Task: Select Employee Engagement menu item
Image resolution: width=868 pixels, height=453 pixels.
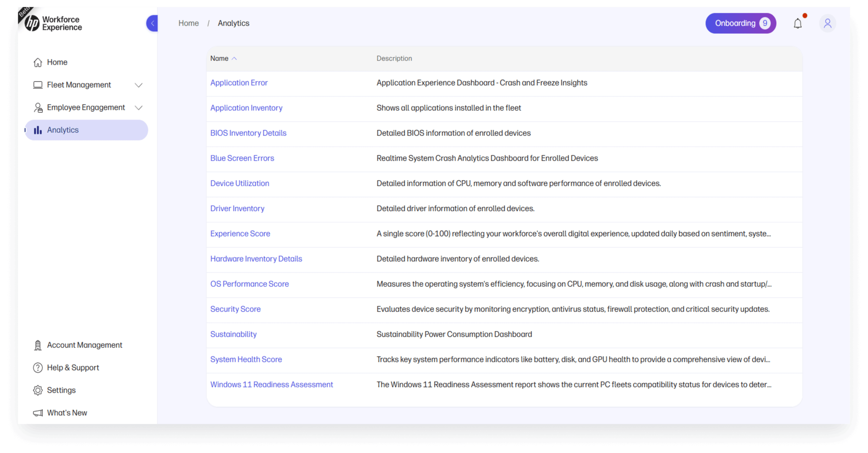Action: coord(86,107)
